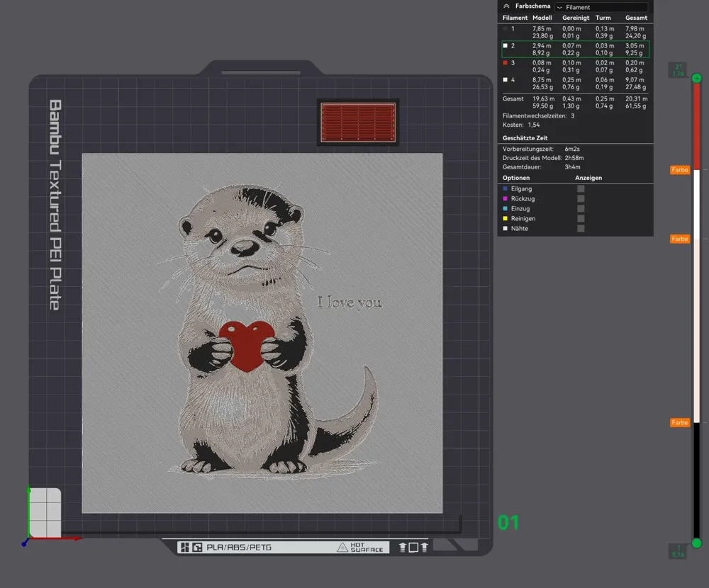Toggle the Reinigen display checkbox
The image size is (709, 588).
[x=581, y=219]
